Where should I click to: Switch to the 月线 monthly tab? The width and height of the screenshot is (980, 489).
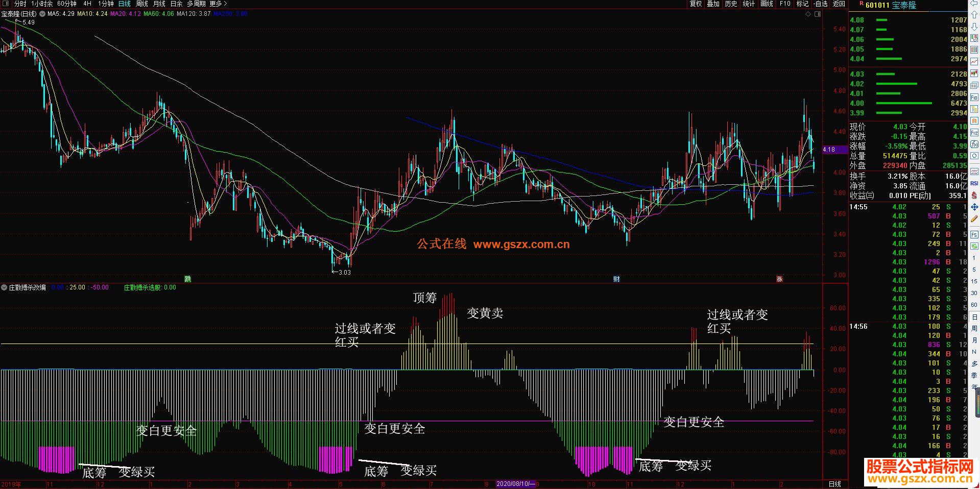[x=159, y=4]
